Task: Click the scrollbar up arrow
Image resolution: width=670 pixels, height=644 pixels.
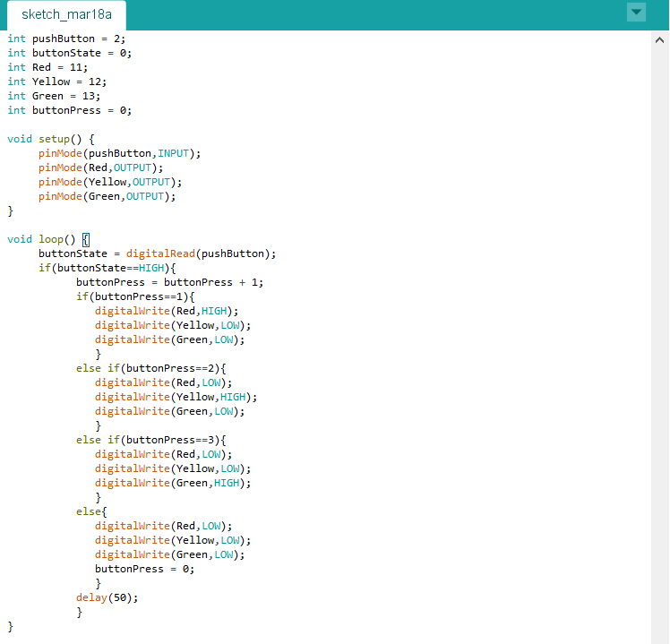Action: tap(659, 40)
